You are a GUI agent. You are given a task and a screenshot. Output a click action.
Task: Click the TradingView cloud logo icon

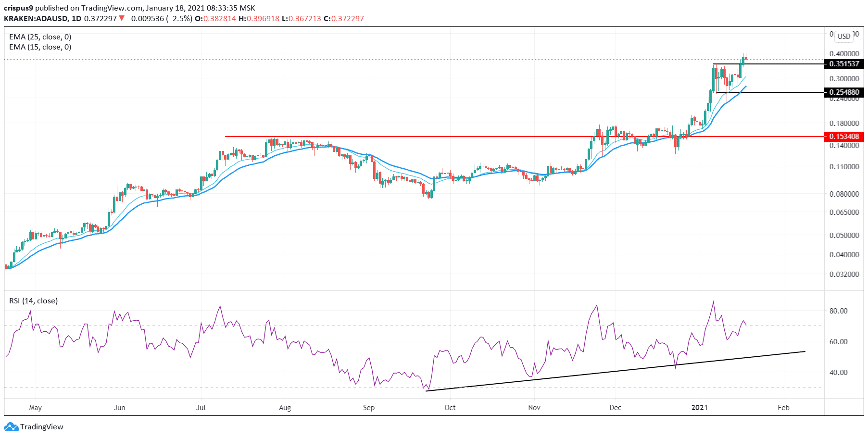coord(11,426)
